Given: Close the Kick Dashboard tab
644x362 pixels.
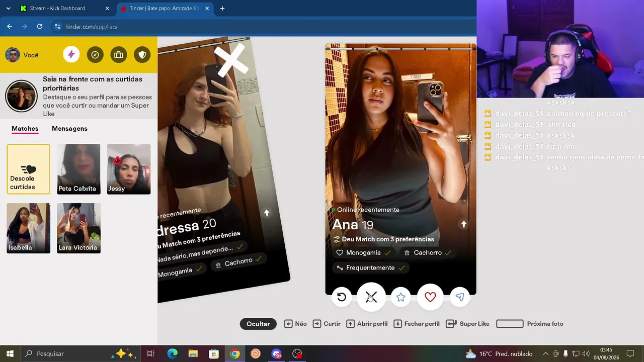Looking at the screenshot, I should point(107,8).
